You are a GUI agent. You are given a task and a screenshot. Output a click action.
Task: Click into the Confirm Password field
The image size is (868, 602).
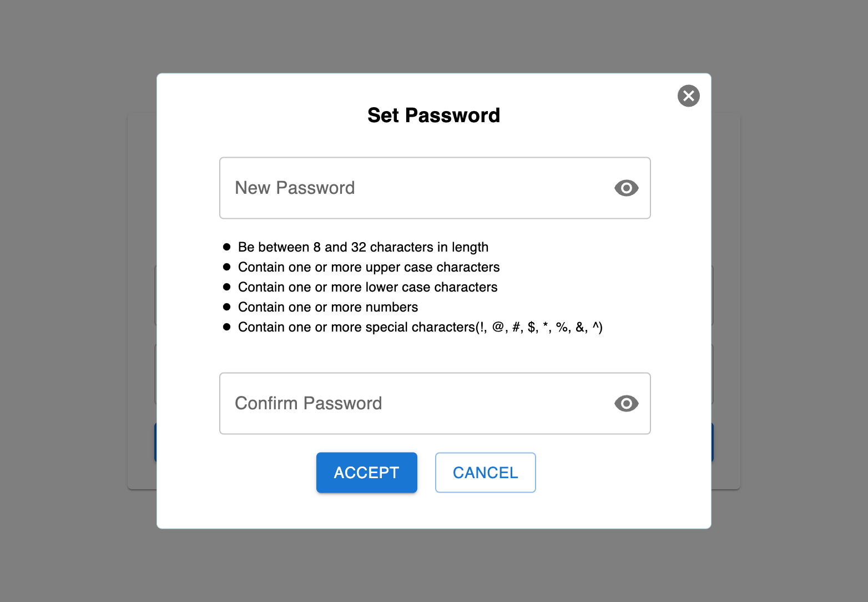coord(435,403)
